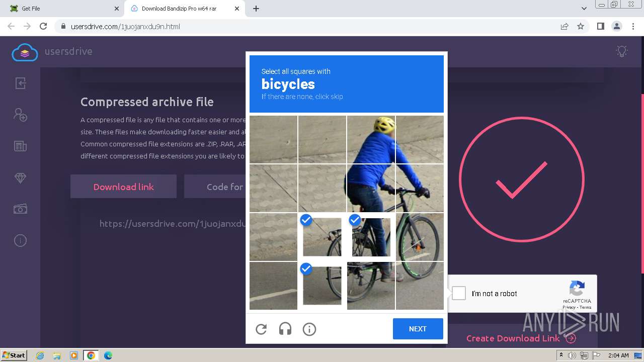Select tile with rider's blue jacket
This screenshot has height=362, width=644.
[371, 188]
